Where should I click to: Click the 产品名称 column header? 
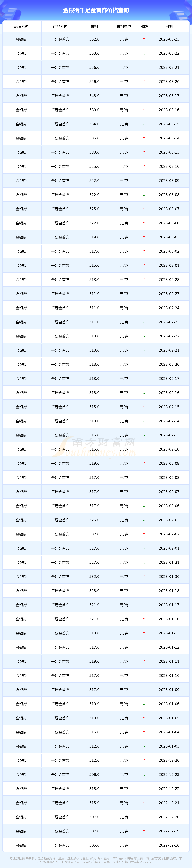pyautogui.click(x=60, y=27)
